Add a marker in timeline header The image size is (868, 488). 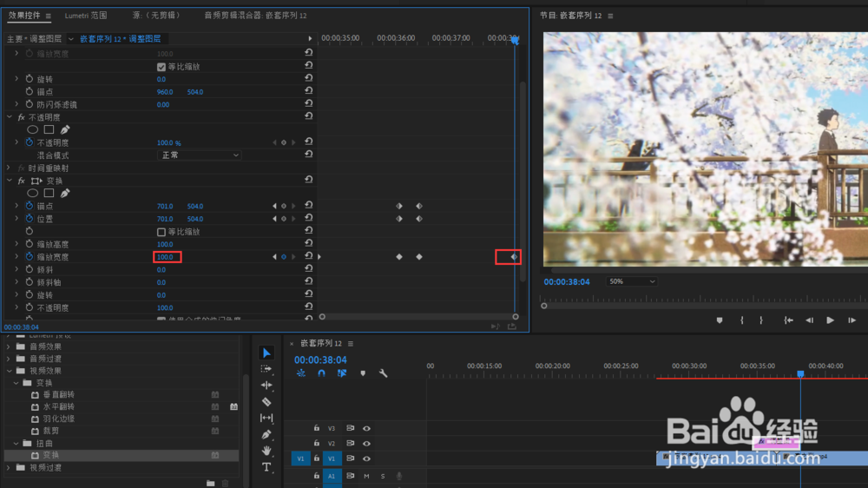pyautogui.click(x=363, y=373)
